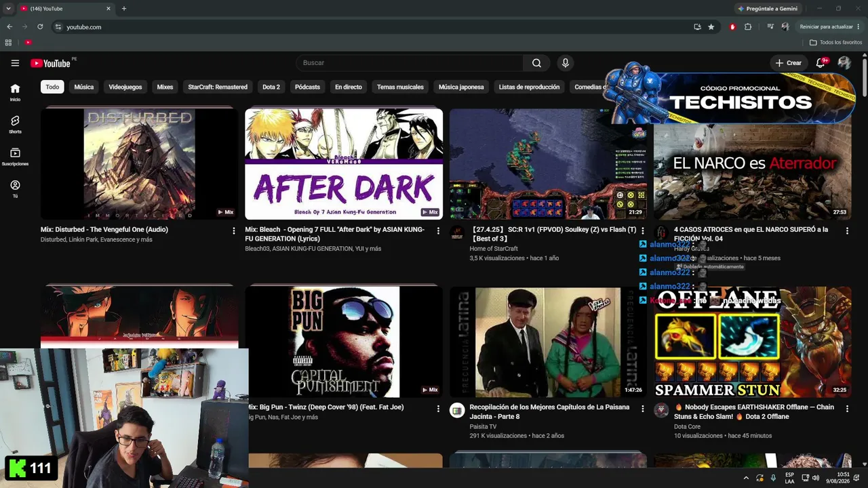868x488 pixels.
Task: Play the Disturbed Immortalized thumbnail
Action: pos(140,163)
